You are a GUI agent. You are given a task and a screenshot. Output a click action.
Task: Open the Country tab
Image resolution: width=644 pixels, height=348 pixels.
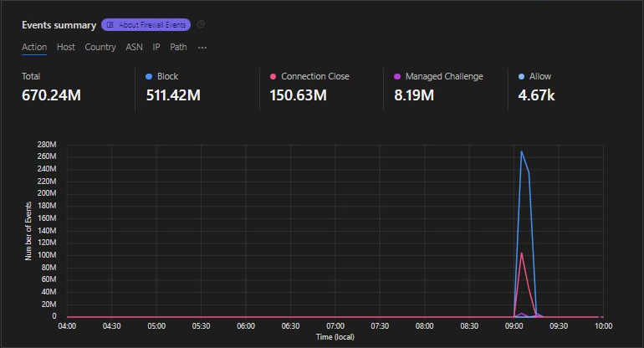pyautogui.click(x=100, y=48)
